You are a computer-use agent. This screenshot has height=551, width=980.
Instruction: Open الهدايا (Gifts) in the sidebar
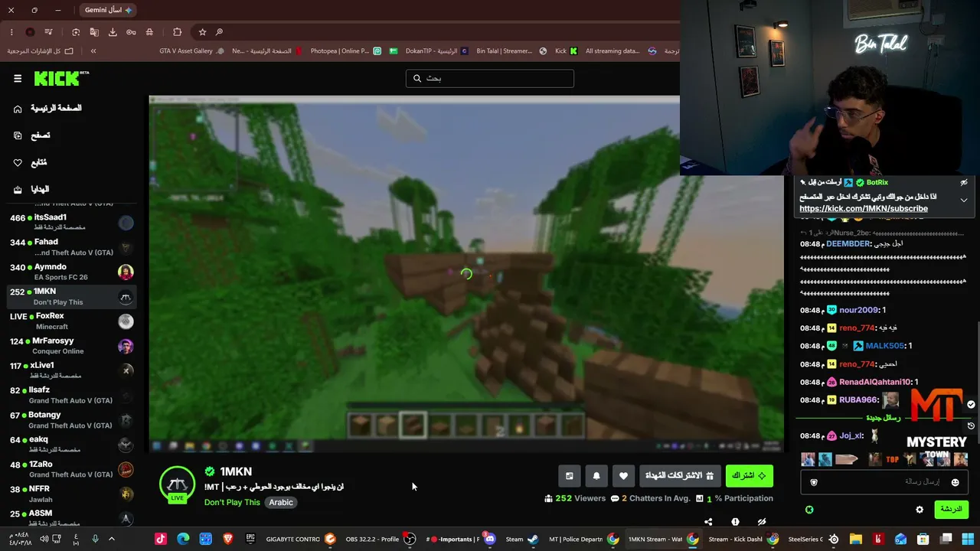[x=31, y=189]
